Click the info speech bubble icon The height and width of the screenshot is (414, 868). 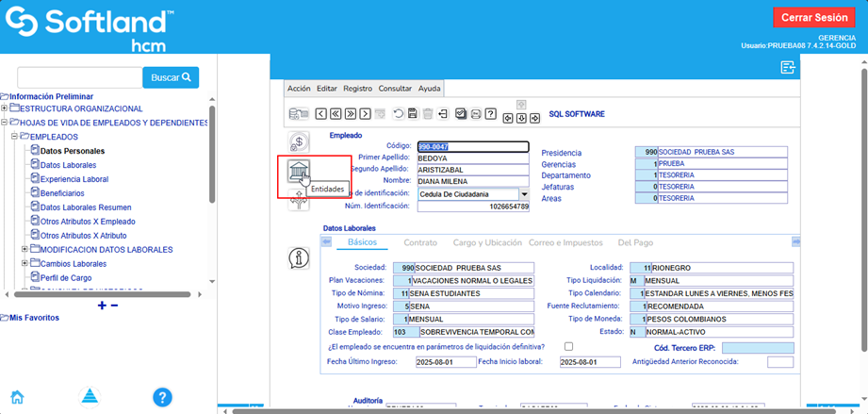299,257
